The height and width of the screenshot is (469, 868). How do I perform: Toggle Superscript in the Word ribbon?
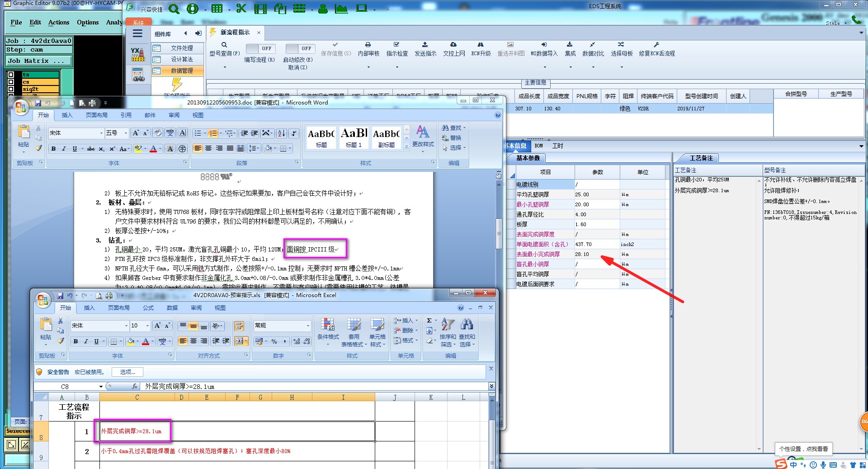[x=113, y=148]
